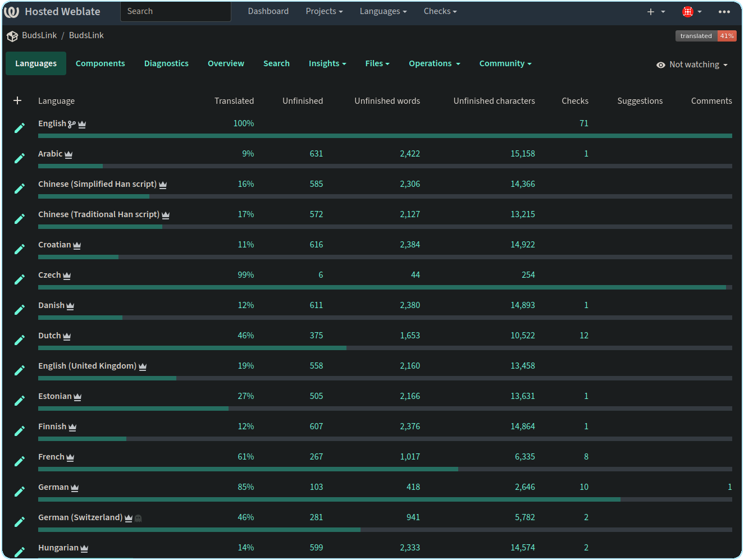This screenshot has height=560, width=744.
Task: Open the Search tab below the breadcrumb
Action: point(276,63)
